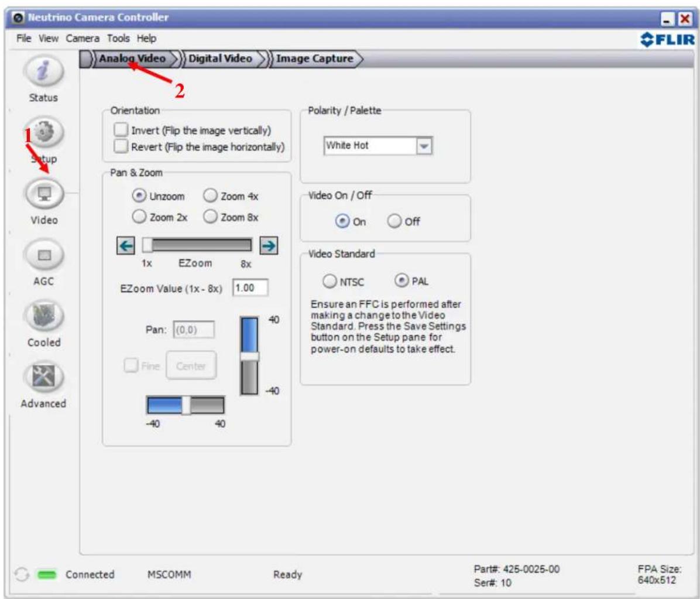The width and height of the screenshot is (700, 599).
Task: Open the File menu
Action: click(23, 39)
